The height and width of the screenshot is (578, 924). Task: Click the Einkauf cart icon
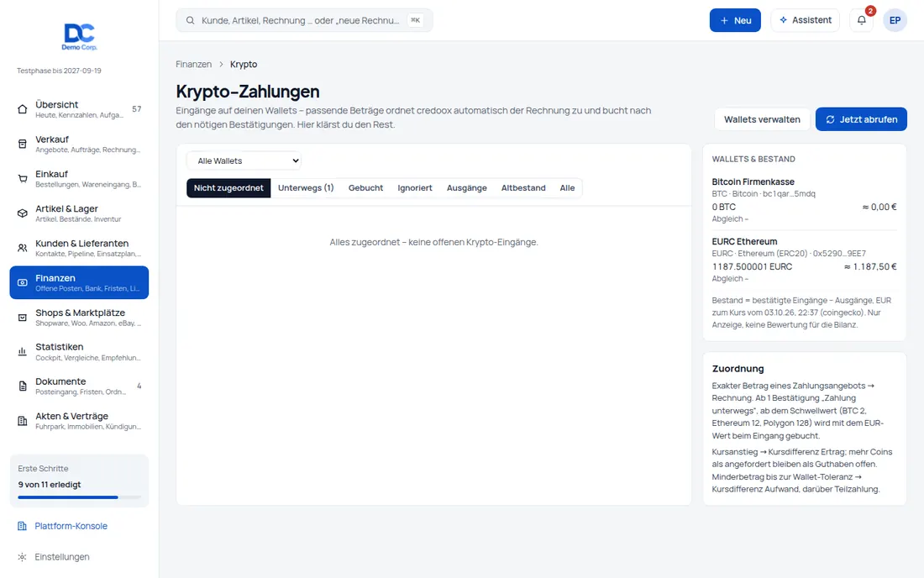[23, 179]
